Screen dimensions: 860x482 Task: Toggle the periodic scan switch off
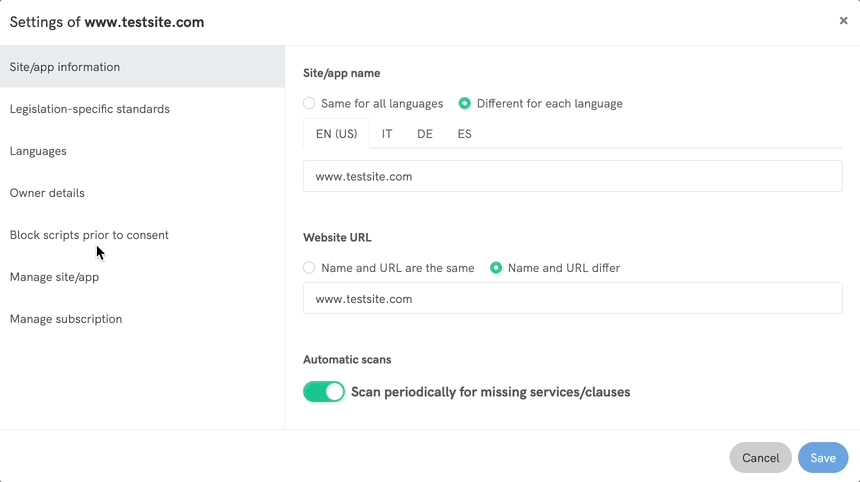pos(324,392)
